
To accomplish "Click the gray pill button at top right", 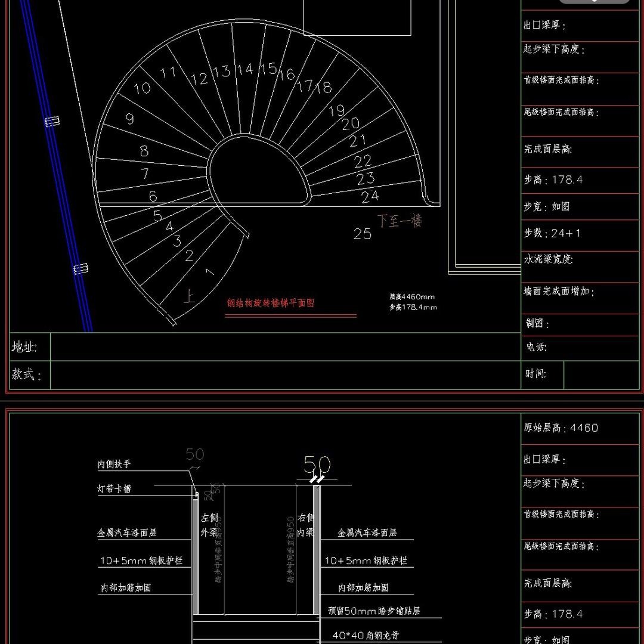I will [594, 2].
